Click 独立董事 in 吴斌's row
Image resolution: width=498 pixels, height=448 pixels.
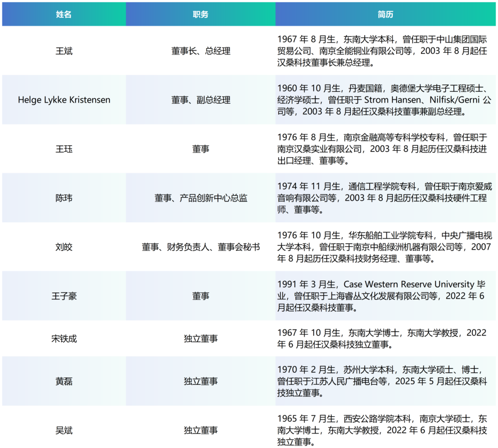pos(201,430)
